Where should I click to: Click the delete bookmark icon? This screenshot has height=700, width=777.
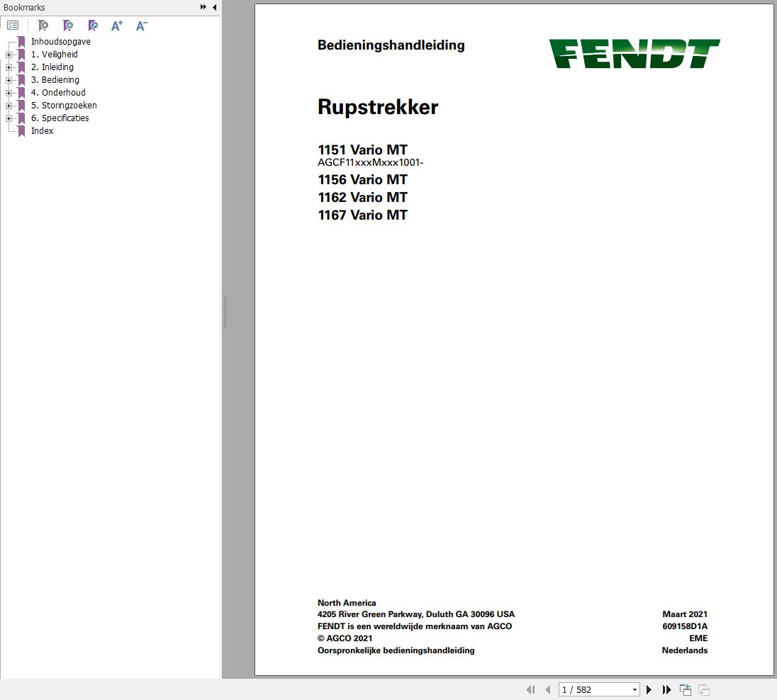coord(43,26)
